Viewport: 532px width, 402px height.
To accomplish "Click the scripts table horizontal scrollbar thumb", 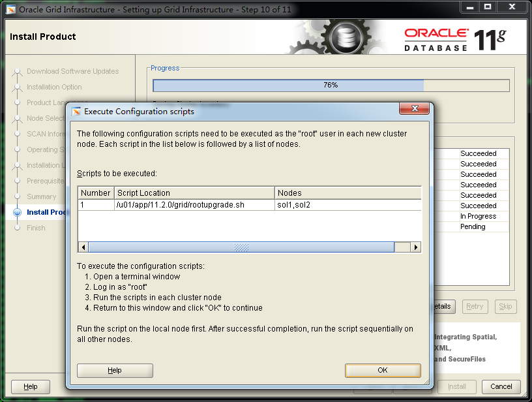I will click(241, 247).
